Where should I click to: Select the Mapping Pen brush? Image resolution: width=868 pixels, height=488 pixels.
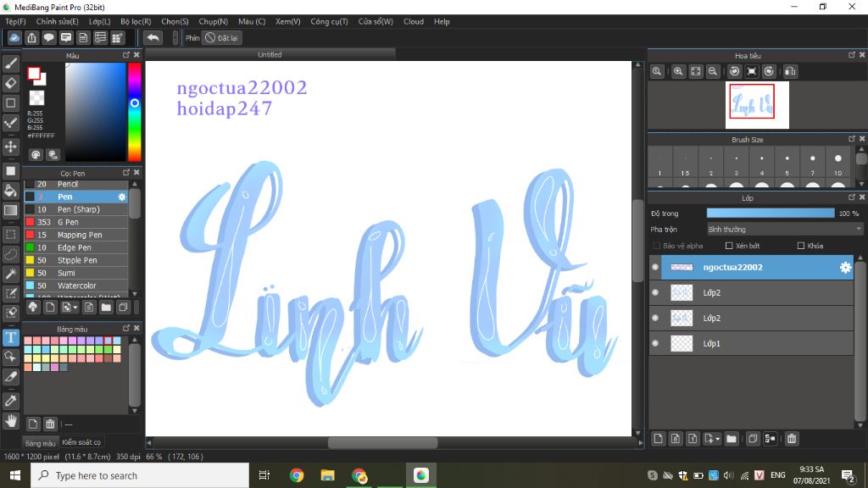tap(75, 235)
